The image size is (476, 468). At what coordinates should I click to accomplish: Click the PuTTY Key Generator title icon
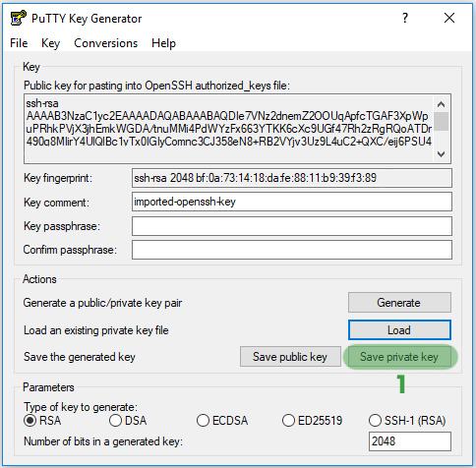[x=18, y=18]
